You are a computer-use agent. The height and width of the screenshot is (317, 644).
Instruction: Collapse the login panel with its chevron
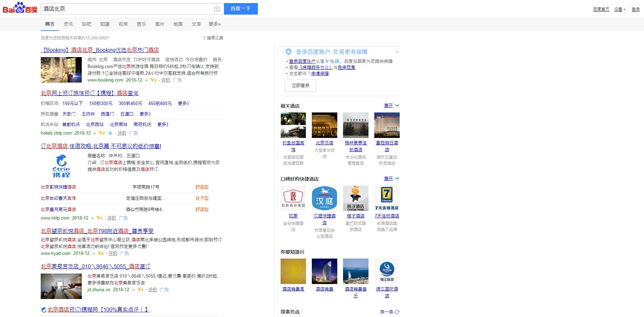397,52
